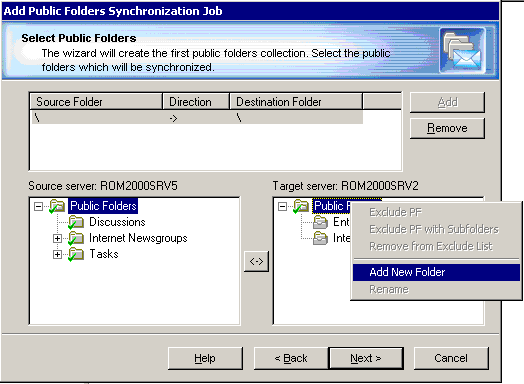Select the target 'Ent' folder label
This screenshot has width=524, height=384.
(x=341, y=222)
